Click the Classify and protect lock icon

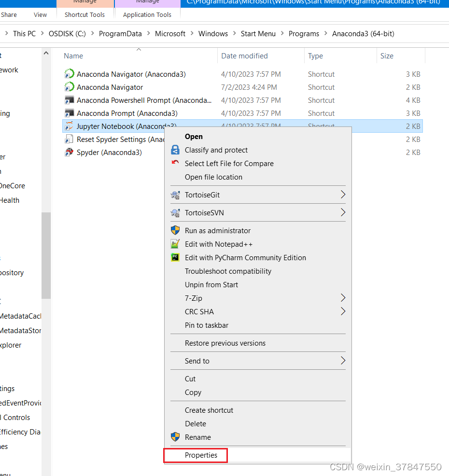click(x=175, y=150)
